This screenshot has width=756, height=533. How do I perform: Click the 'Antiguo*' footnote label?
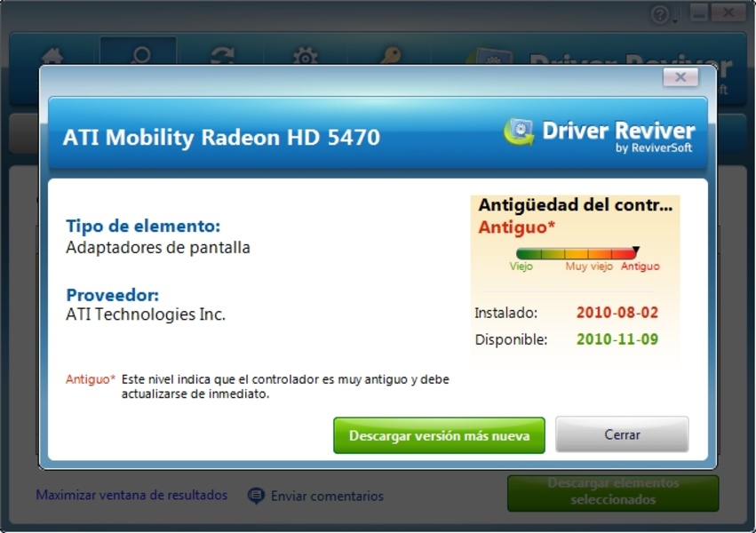pyautogui.click(x=91, y=379)
